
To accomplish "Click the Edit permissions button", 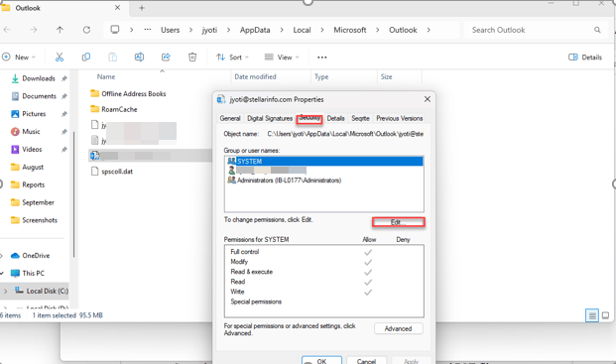I will click(399, 222).
